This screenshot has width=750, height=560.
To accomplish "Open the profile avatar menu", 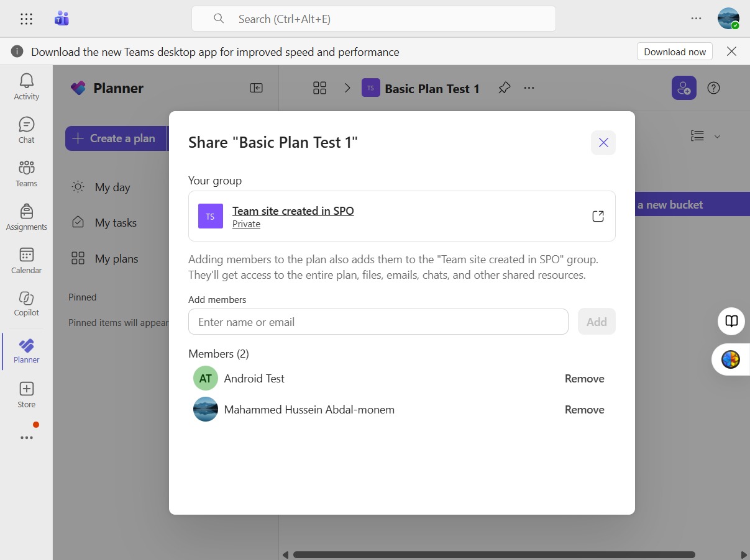I will click(728, 19).
